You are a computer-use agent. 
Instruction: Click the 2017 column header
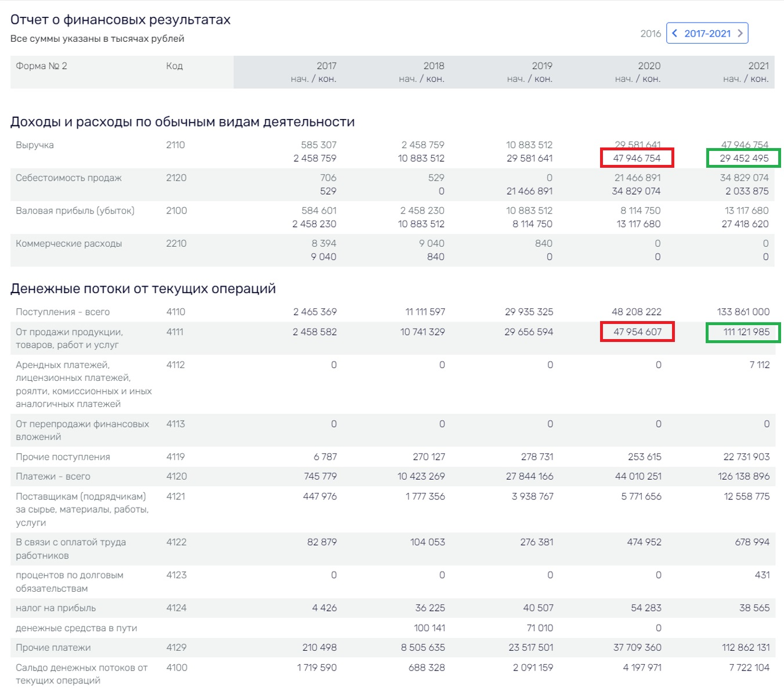click(326, 66)
